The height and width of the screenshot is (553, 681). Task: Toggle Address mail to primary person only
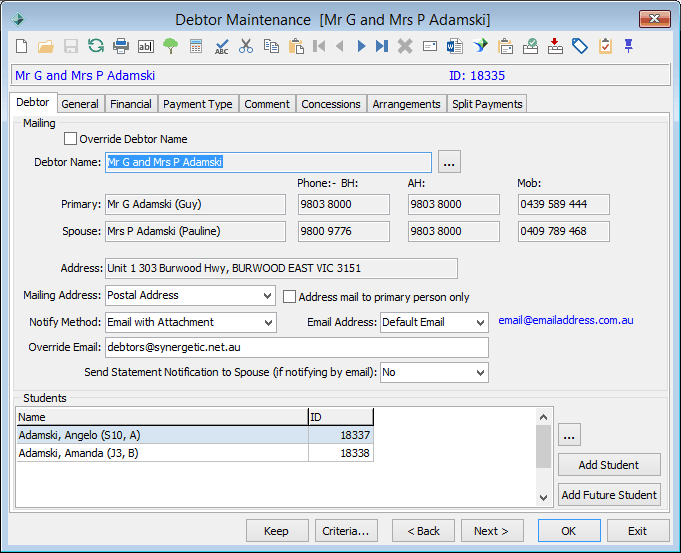(x=289, y=297)
